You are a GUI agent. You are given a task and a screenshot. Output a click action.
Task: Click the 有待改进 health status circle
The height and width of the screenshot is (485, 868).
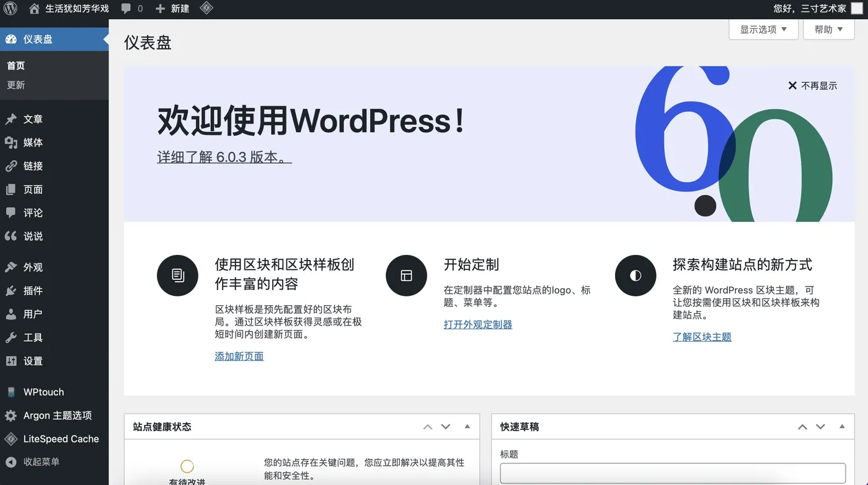pyautogui.click(x=187, y=466)
